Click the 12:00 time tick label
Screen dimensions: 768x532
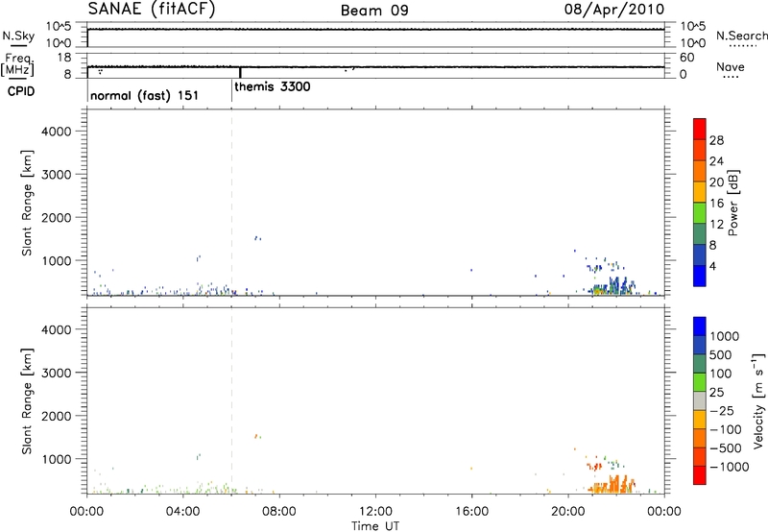pyautogui.click(x=375, y=512)
